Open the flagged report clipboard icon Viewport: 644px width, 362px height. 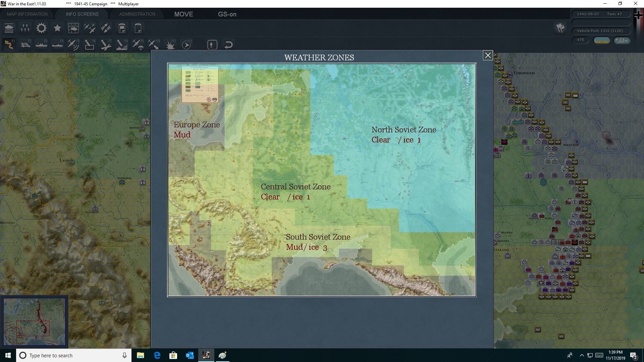click(x=122, y=28)
